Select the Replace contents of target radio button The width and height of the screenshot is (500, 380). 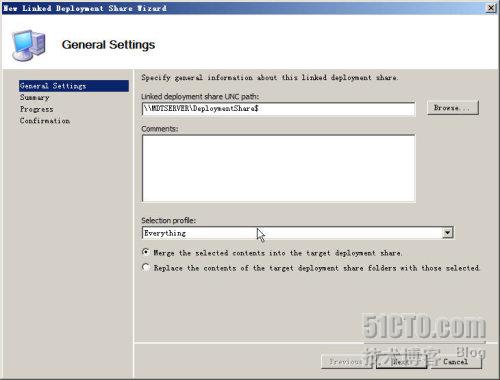[146, 267]
